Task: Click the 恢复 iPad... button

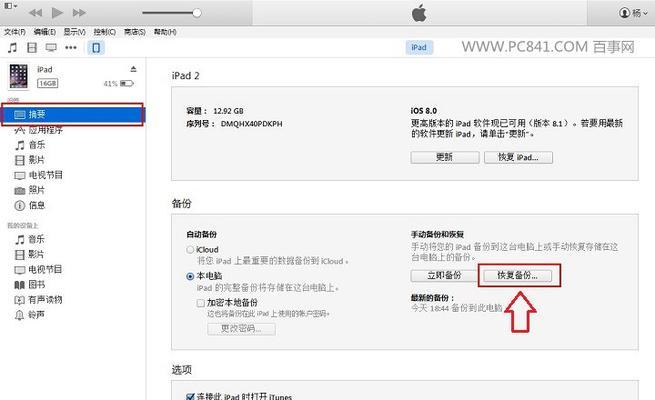Action: point(518,157)
